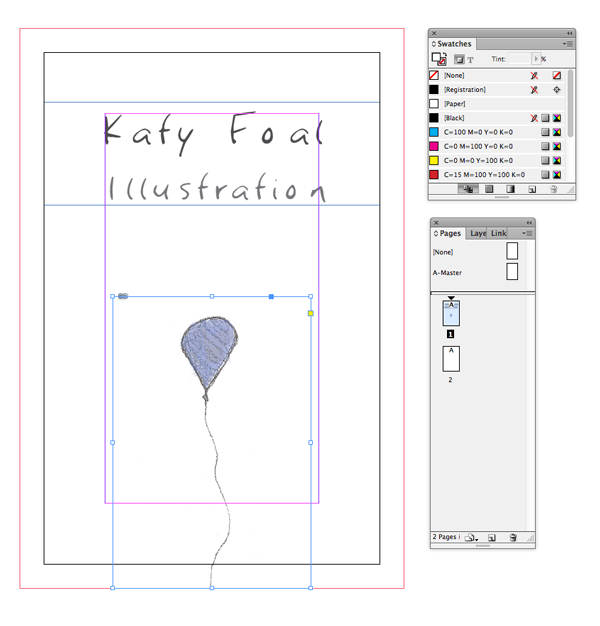Viewport: 600px width, 626px height.
Task: Click the registration crosshair icon
Action: click(556, 89)
